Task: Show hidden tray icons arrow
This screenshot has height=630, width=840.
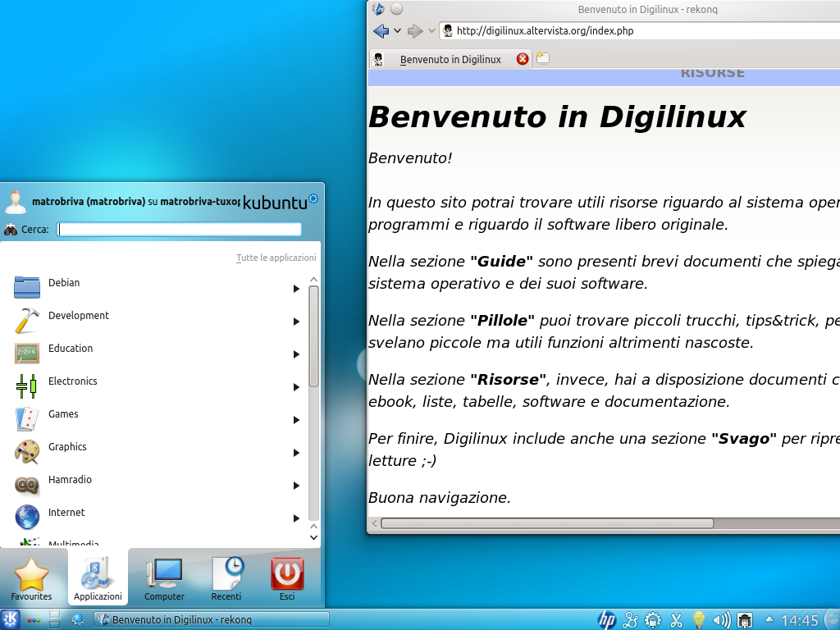Action: (769, 620)
